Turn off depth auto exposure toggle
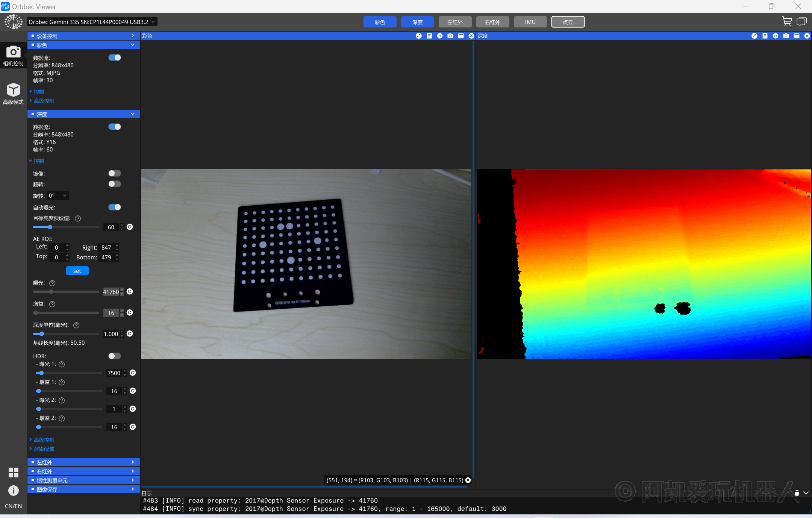The image size is (812, 518). pos(114,207)
